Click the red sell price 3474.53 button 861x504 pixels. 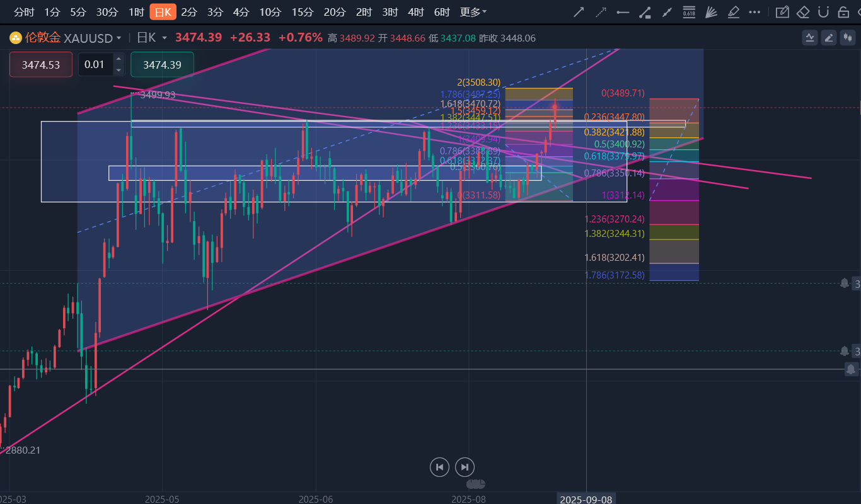coord(41,65)
